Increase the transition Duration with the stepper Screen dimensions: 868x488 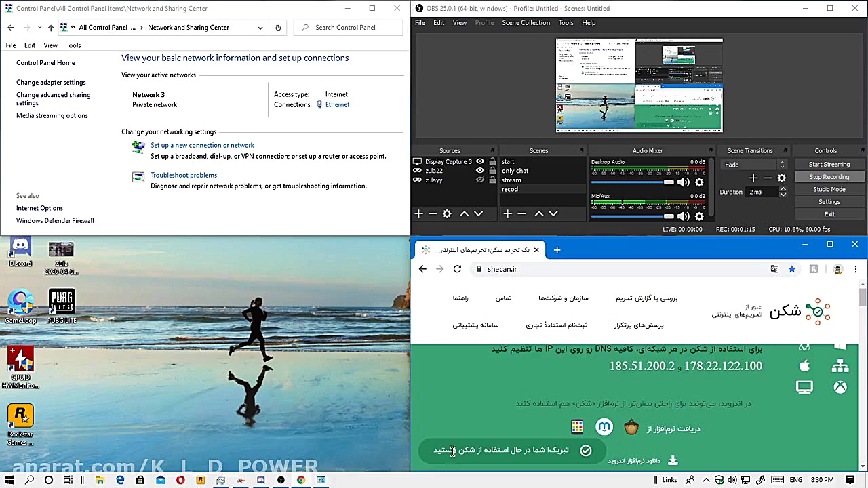pyautogui.click(x=783, y=189)
